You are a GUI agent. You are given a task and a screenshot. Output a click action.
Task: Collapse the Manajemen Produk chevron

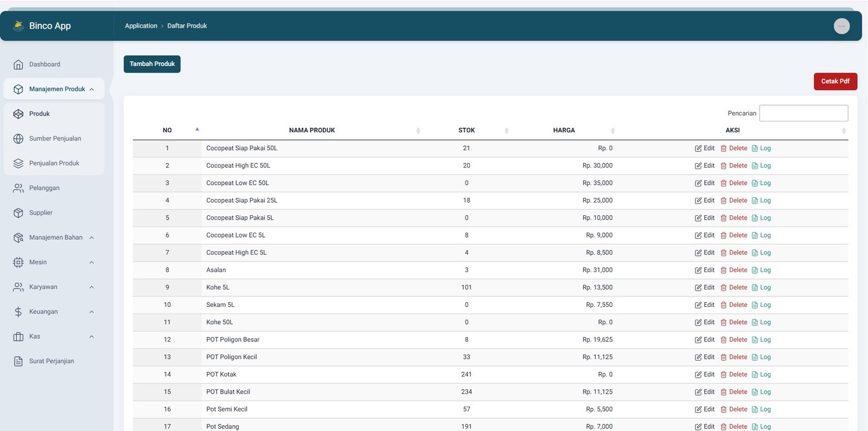[x=92, y=89]
